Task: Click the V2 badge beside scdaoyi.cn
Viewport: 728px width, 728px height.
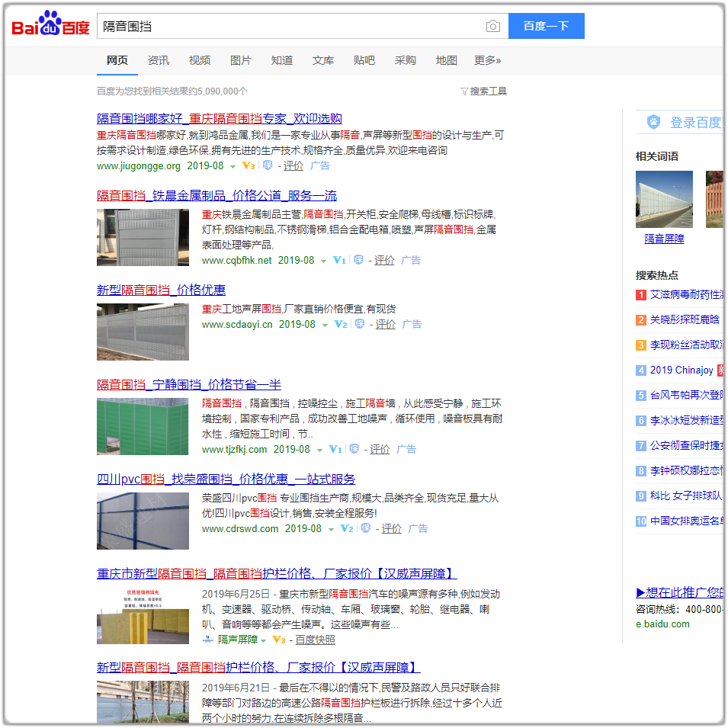Action: [341, 325]
